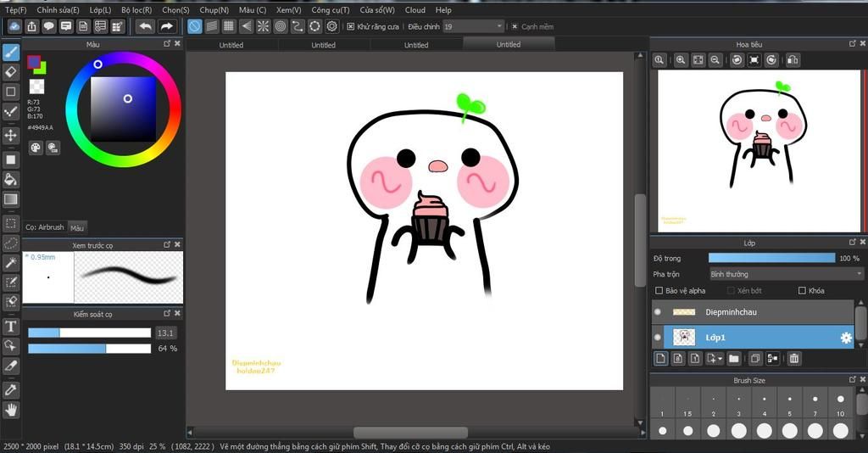Select the Select Pen tool
The image size is (868, 453).
click(10, 282)
